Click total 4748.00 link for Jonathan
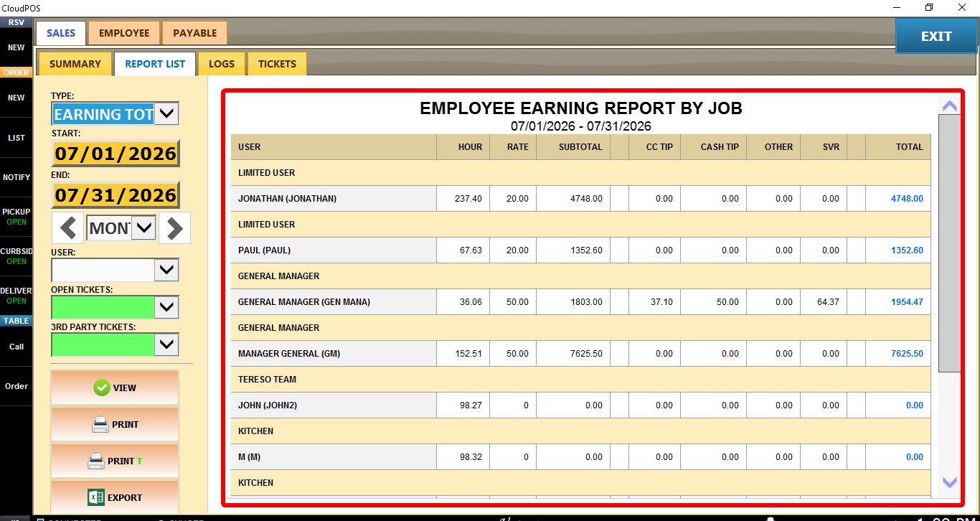This screenshot has height=521, width=980. click(907, 199)
